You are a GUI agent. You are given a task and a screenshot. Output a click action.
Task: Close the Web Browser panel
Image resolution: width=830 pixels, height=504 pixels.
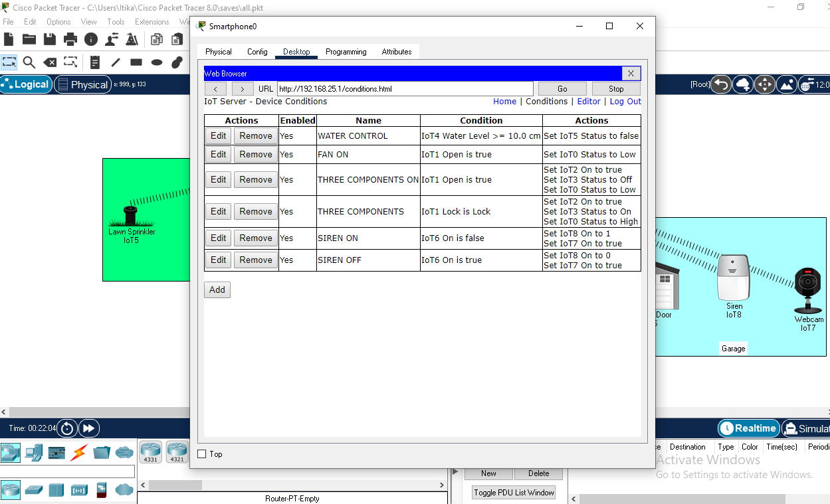coord(631,73)
